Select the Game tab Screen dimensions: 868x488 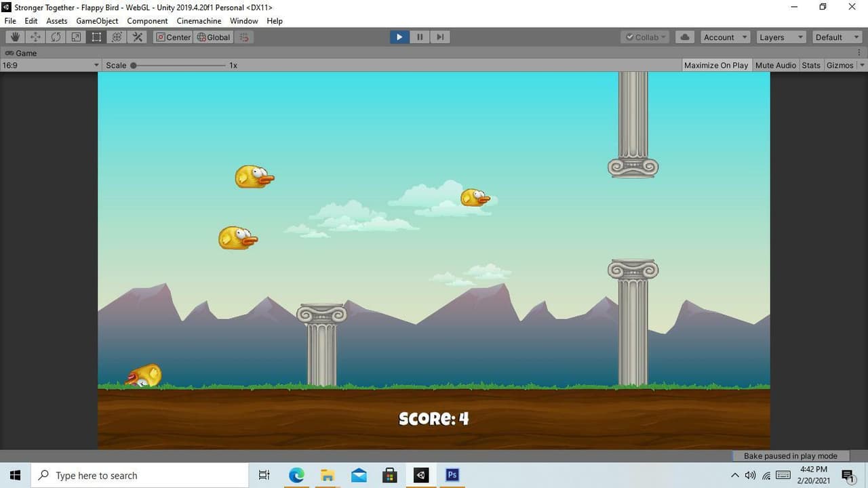21,53
